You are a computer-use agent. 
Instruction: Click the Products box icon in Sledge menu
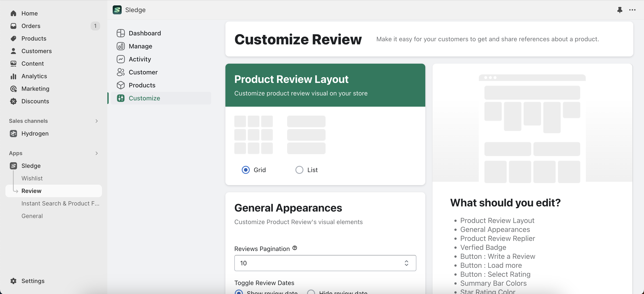pyautogui.click(x=121, y=85)
